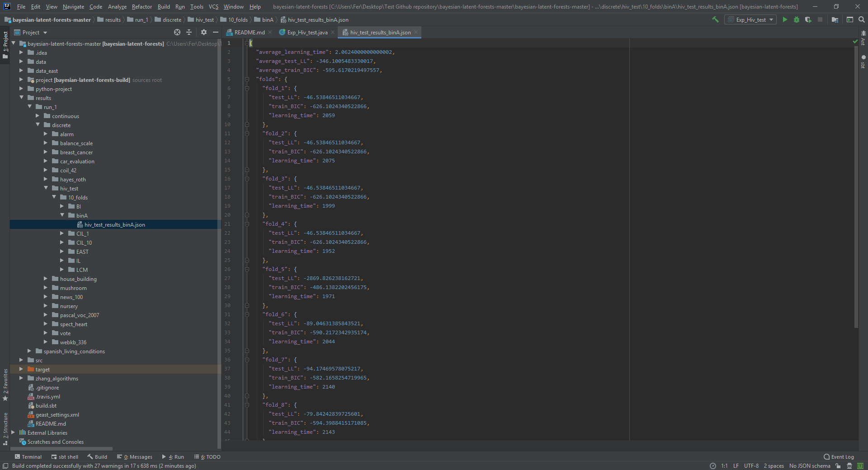This screenshot has height=470, width=868.
Task: Click the Scroll from Source target icon
Action: click(x=177, y=32)
